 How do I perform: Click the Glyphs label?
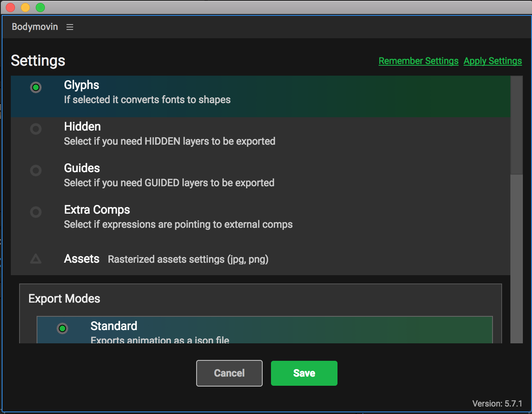coord(81,85)
